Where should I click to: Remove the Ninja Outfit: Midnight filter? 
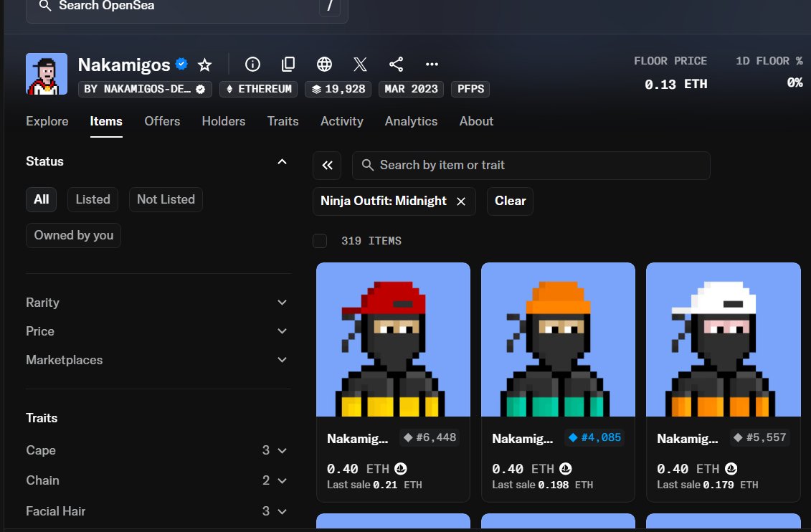(x=461, y=201)
